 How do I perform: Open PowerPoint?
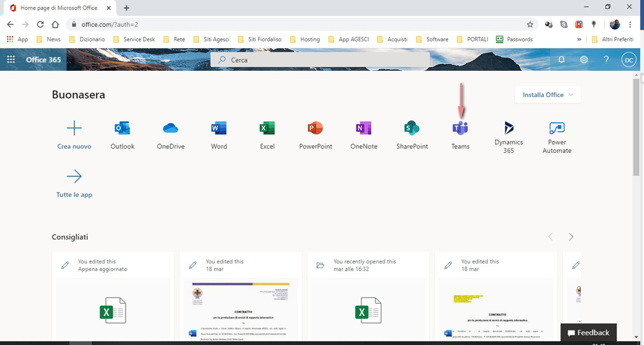coord(316,136)
